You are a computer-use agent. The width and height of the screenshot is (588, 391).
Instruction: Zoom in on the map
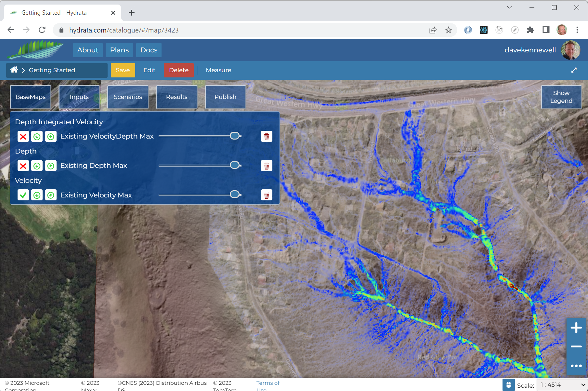point(576,328)
